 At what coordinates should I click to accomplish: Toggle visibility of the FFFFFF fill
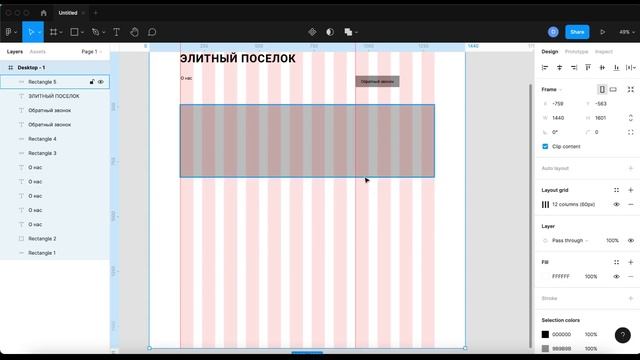616,276
